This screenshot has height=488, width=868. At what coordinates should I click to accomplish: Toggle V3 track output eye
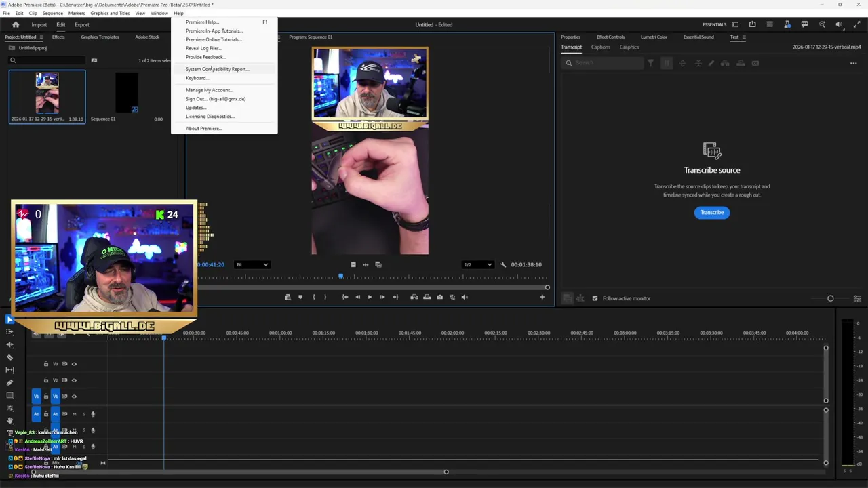74,364
